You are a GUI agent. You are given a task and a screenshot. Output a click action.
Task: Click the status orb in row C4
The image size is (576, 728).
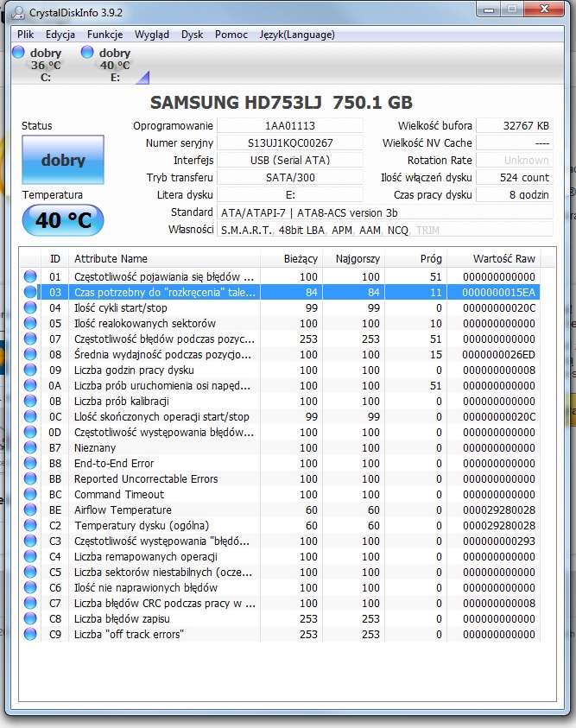click(30, 557)
